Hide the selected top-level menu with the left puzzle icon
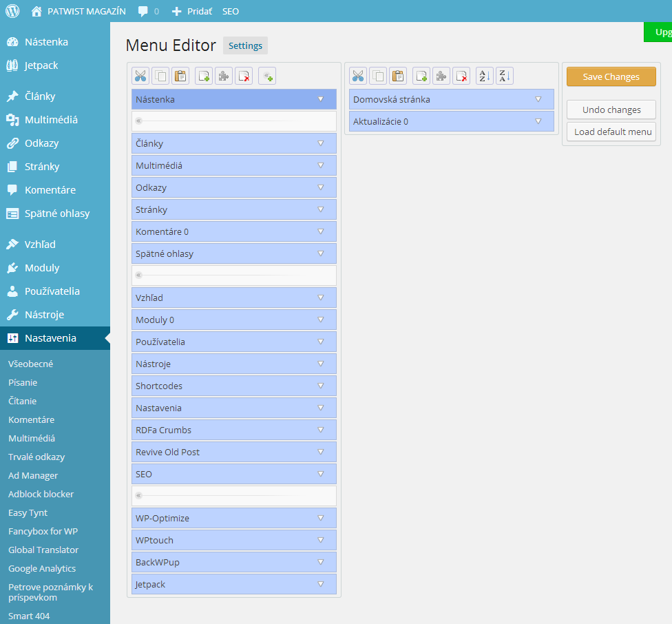 point(224,76)
